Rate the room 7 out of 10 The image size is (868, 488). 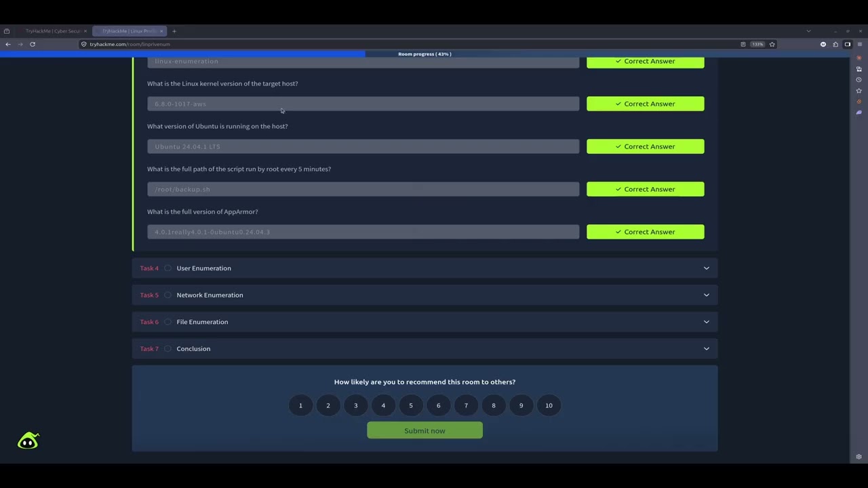tap(466, 405)
